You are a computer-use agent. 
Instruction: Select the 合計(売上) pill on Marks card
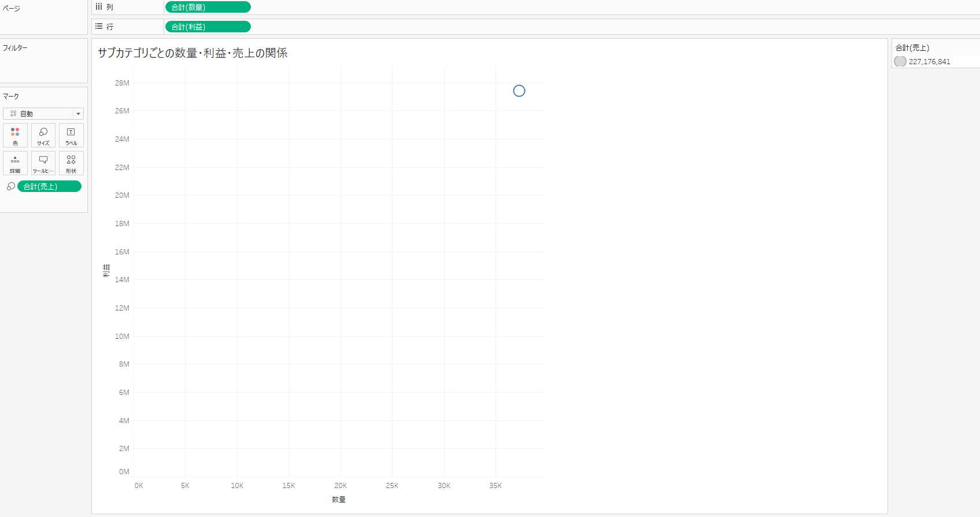[x=49, y=186]
